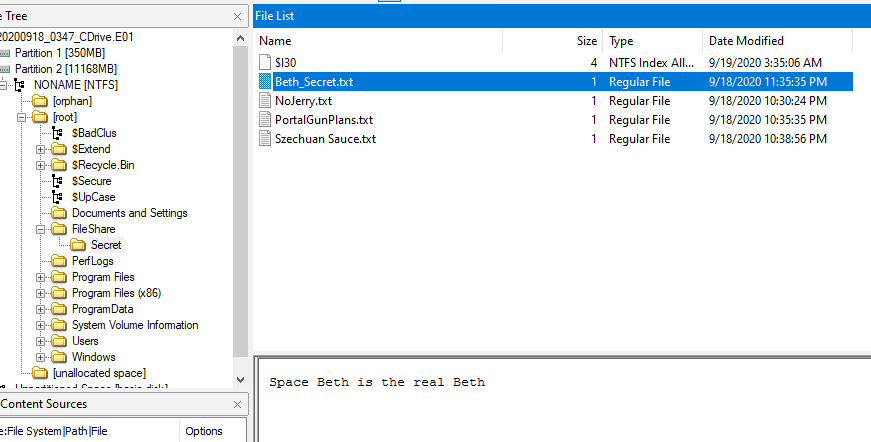Click the $Recycle.Bin folder icon
The height and width of the screenshot is (442, 871).
coord(59,165)
